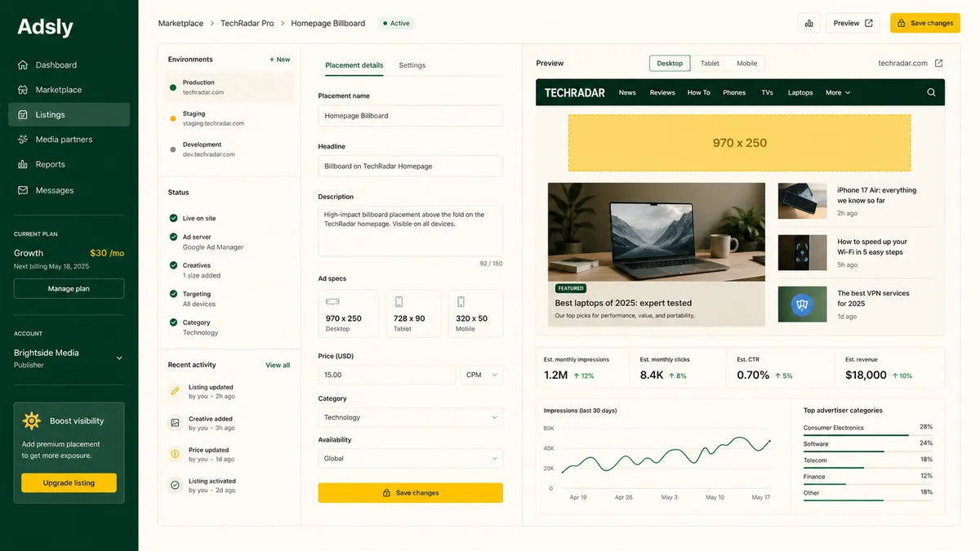The width and height of the screenshot is (980, 551).
Task: Click Save changes below the form
Action: click(411, 493)
